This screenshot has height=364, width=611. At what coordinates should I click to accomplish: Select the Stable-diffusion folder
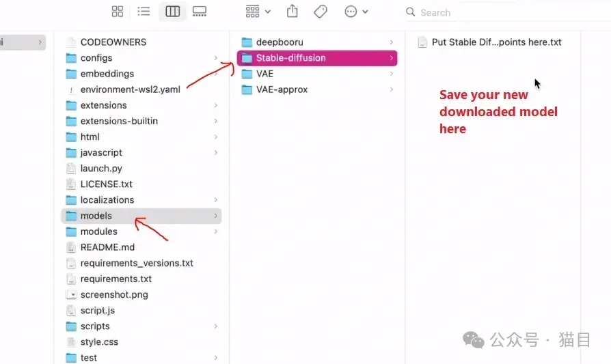tap(317, 58)
